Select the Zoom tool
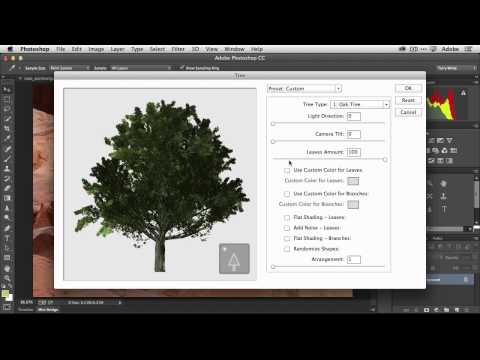The image size is (480, 360). tap(7, 278)
